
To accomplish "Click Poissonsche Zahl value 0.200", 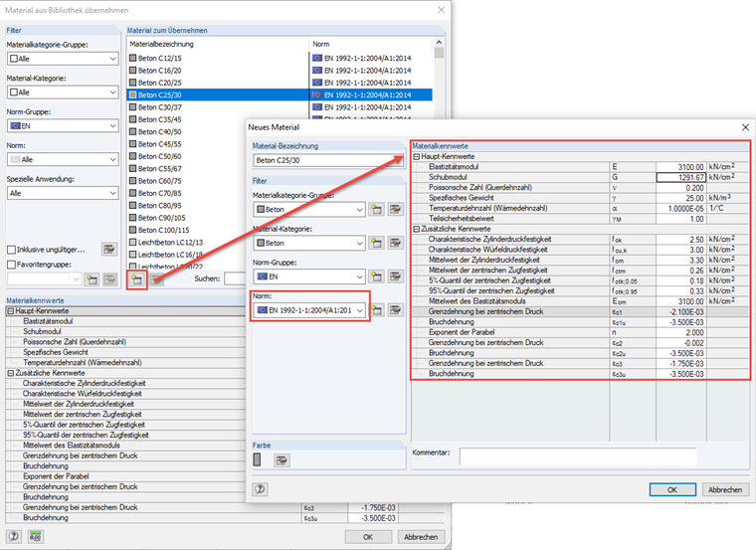I will tap(681, 188).
